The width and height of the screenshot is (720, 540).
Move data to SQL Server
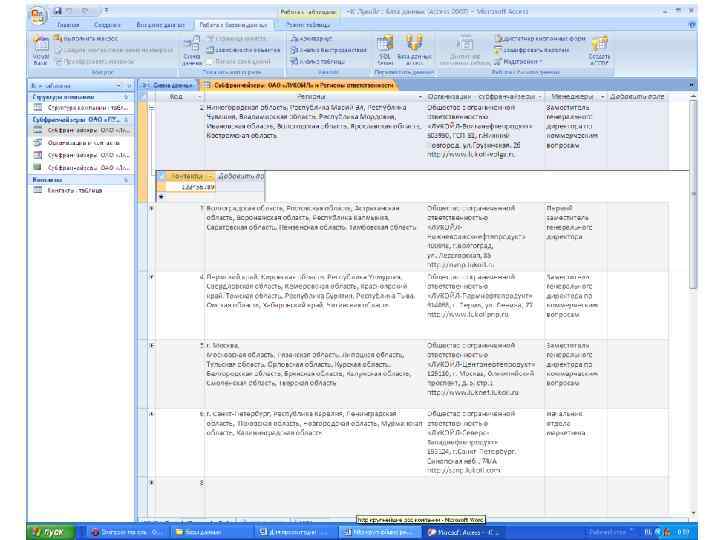tap(385, 50)
